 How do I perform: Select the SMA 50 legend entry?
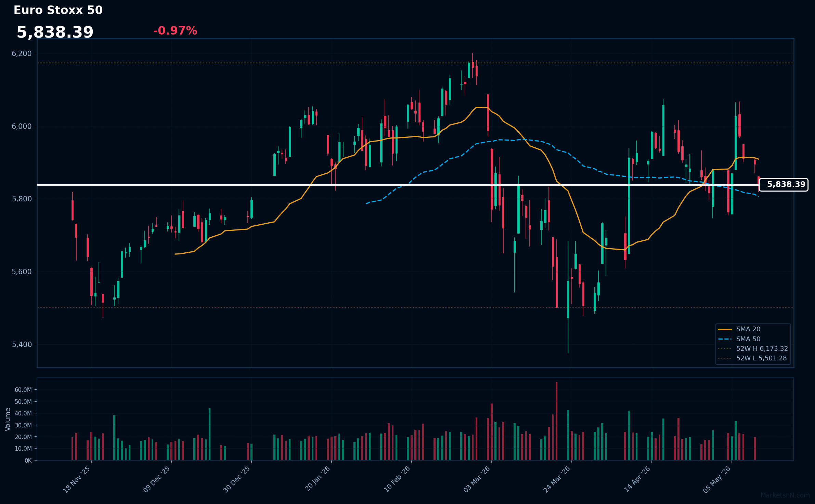click(x=739, y=339)
